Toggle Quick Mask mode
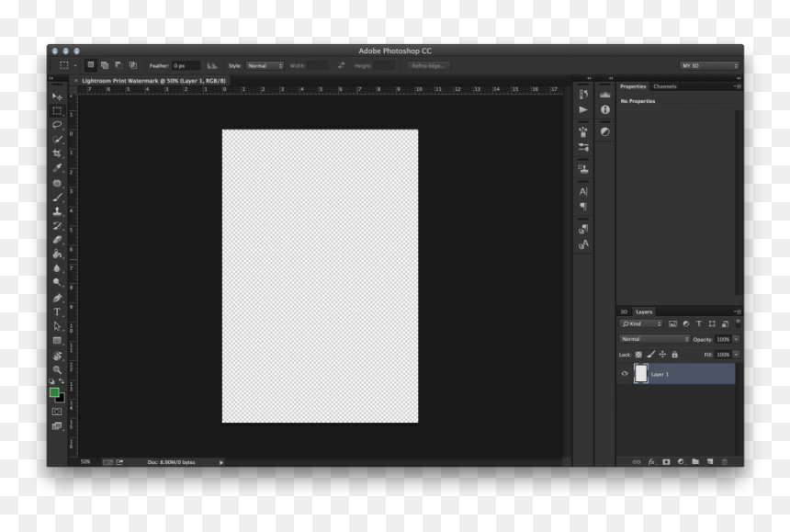This screenshot has width=790, height=532. pos(57,412)
